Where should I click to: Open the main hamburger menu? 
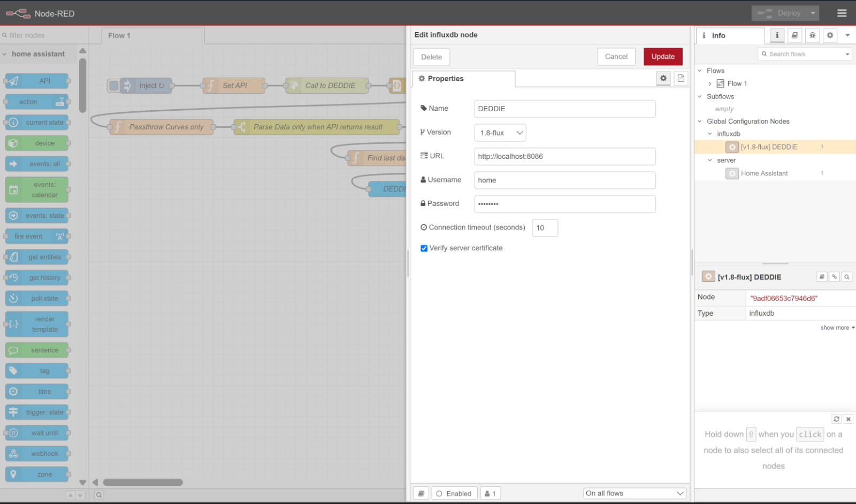[x=842, y=13]
